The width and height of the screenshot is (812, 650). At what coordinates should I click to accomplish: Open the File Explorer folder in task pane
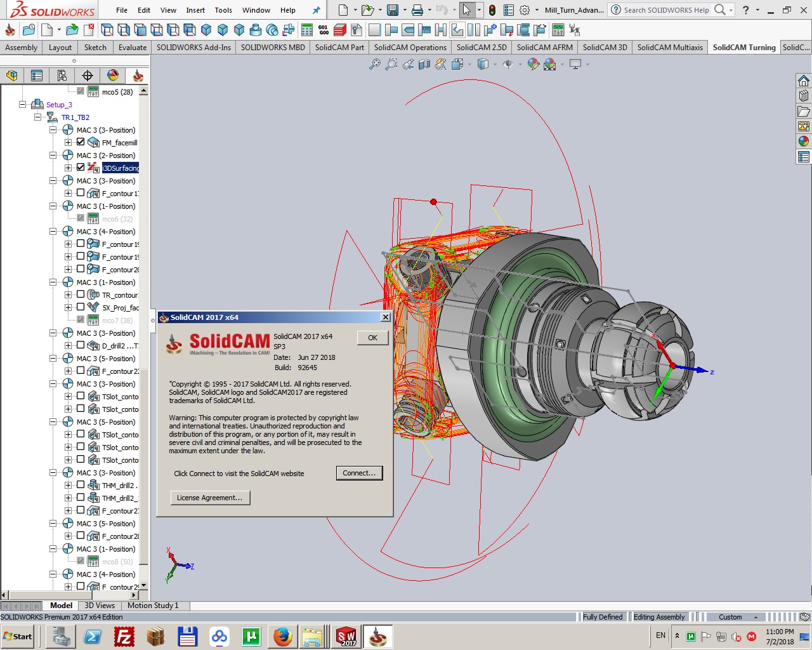pos(804,111)
